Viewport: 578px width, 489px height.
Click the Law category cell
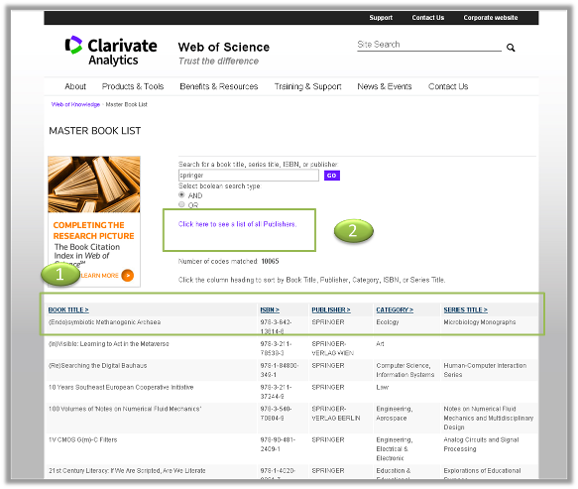383,387
